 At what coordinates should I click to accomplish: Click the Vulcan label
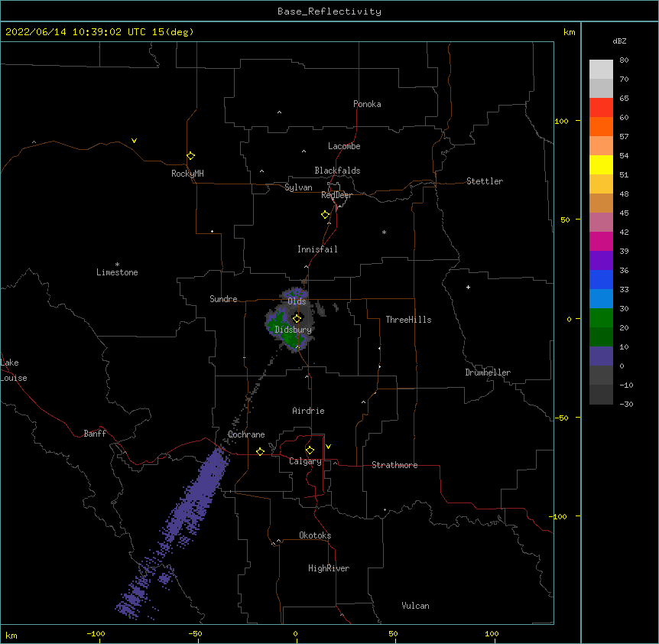(x=415, y=606)
